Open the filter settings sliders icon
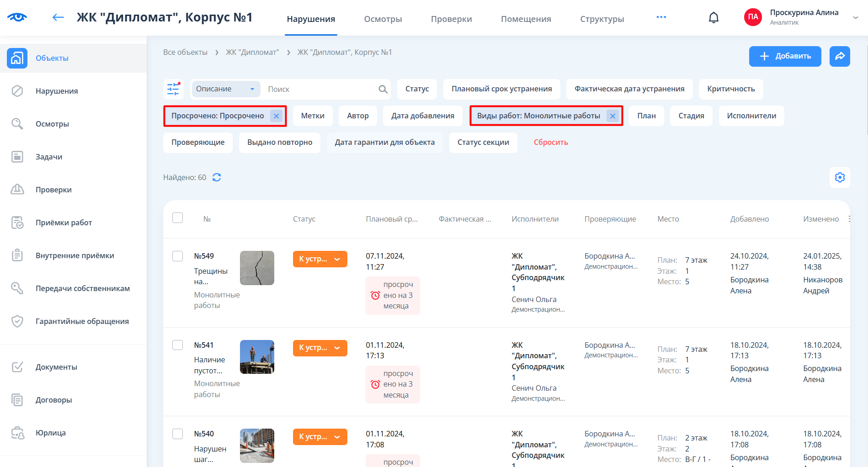 tap(173, 89)
